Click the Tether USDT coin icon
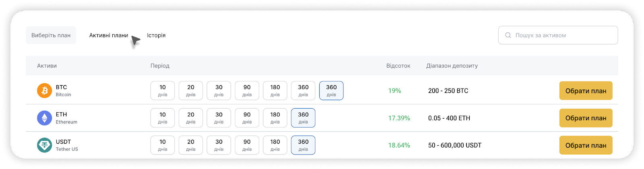 [45, 145]
